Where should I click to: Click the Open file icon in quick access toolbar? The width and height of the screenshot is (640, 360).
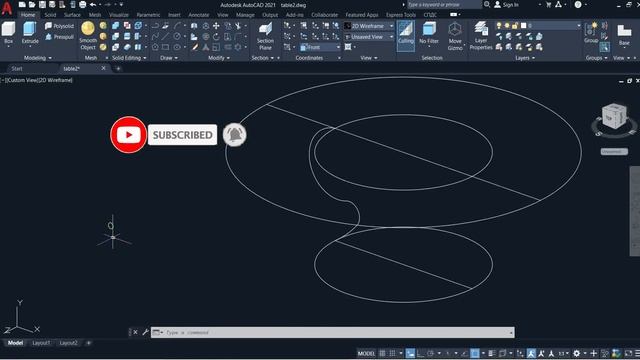point(32,5)
